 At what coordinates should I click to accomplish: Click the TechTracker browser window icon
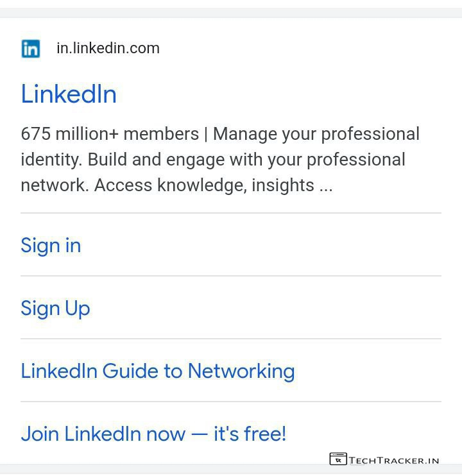338,459
